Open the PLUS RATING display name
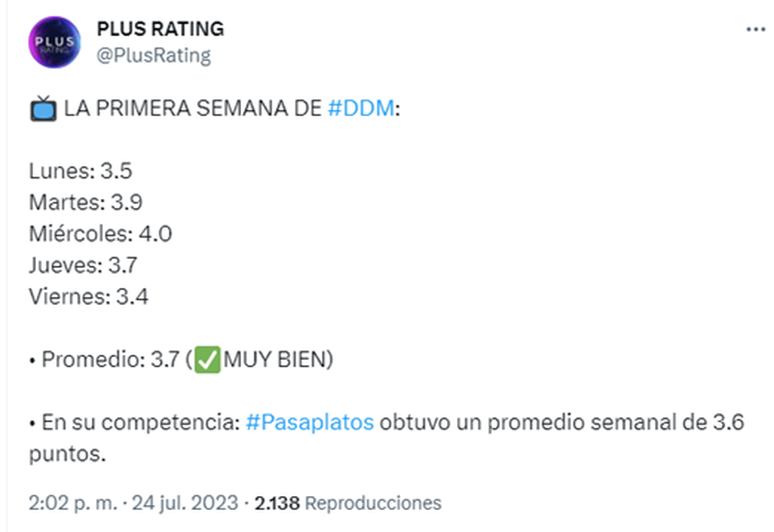774x532 pixels. point(160,29)
